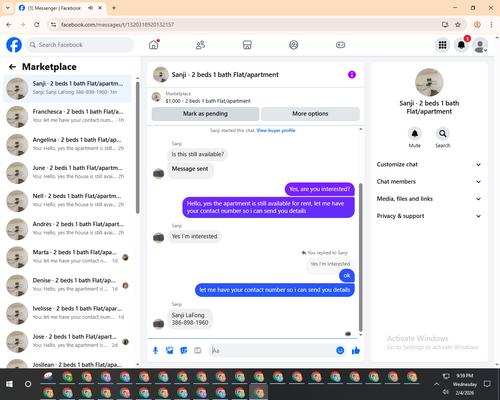Viewport: 500px width, 400px height.
Task: Open View buyer profile link
Action: pyautogui.click(x=276, y=130)
